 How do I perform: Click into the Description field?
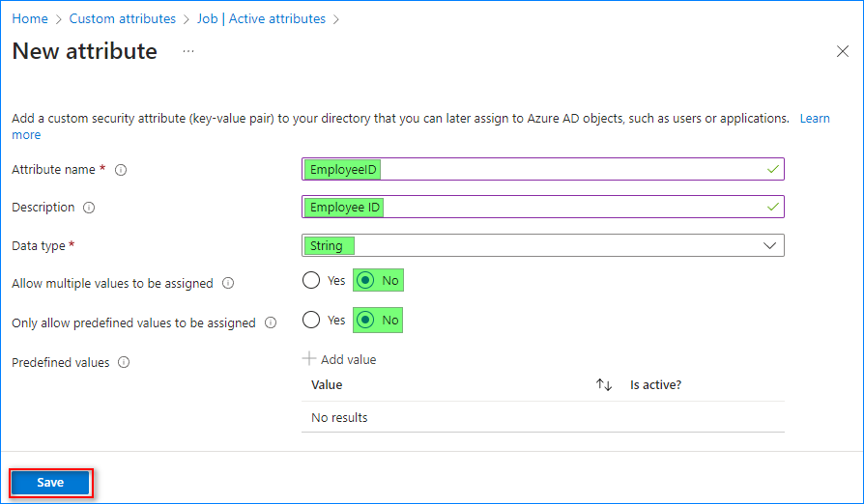543,207
